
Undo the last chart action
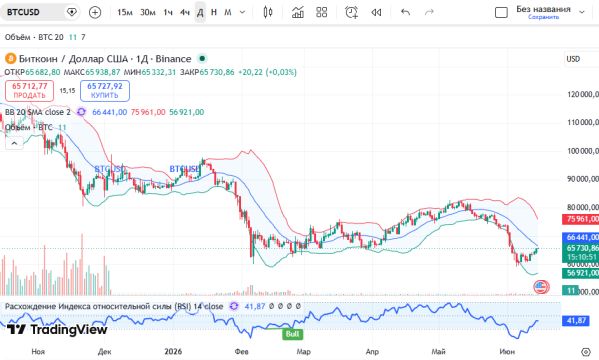[x=405, y=12]
